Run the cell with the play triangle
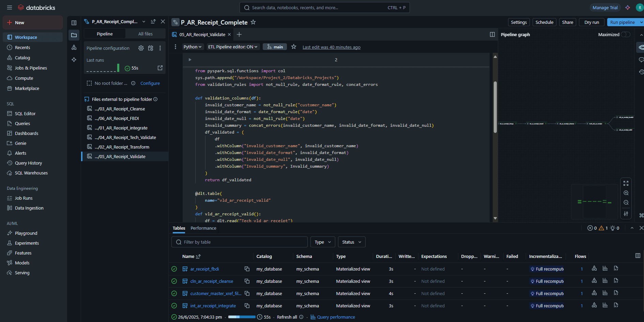 [190, 60]
